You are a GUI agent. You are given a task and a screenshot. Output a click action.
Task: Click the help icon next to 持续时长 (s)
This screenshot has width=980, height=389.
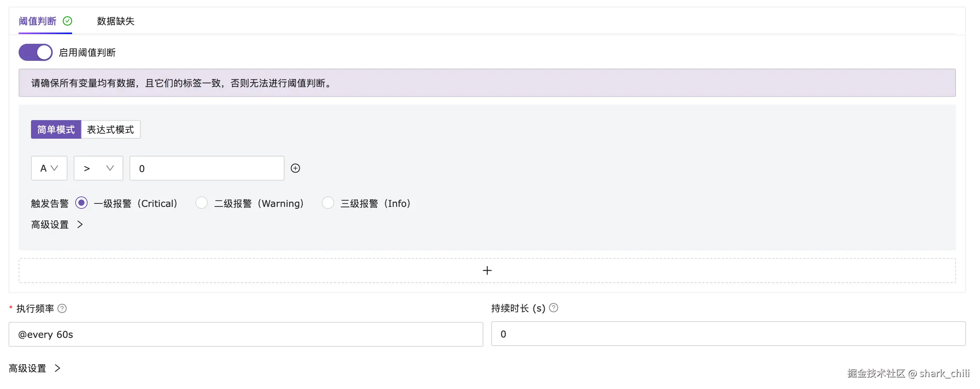(554, 308)
